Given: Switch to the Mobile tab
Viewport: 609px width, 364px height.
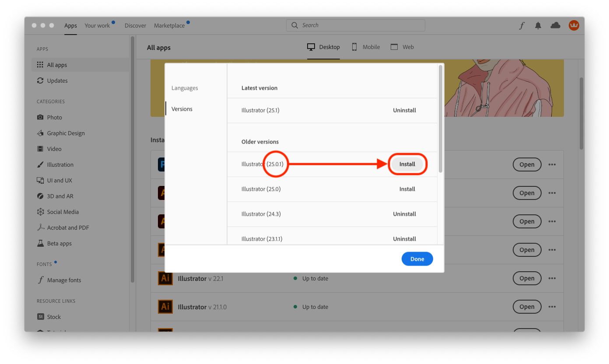Looking at the screenshot, I should pos(366,47).
